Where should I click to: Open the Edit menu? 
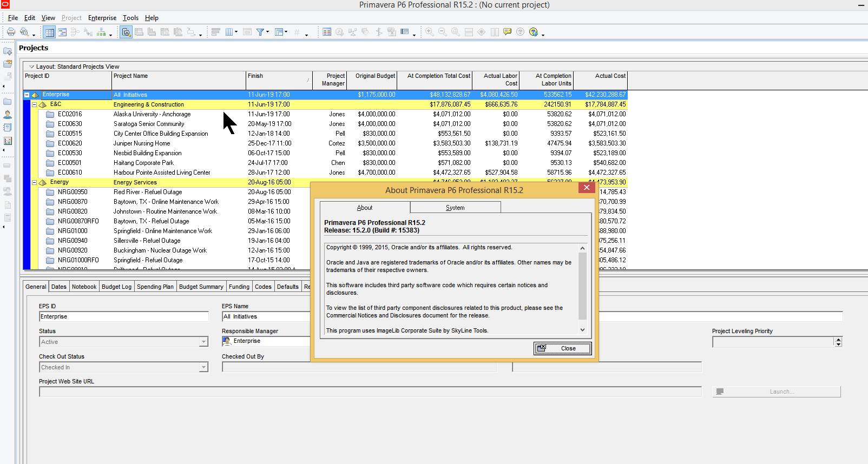point(30,18)
